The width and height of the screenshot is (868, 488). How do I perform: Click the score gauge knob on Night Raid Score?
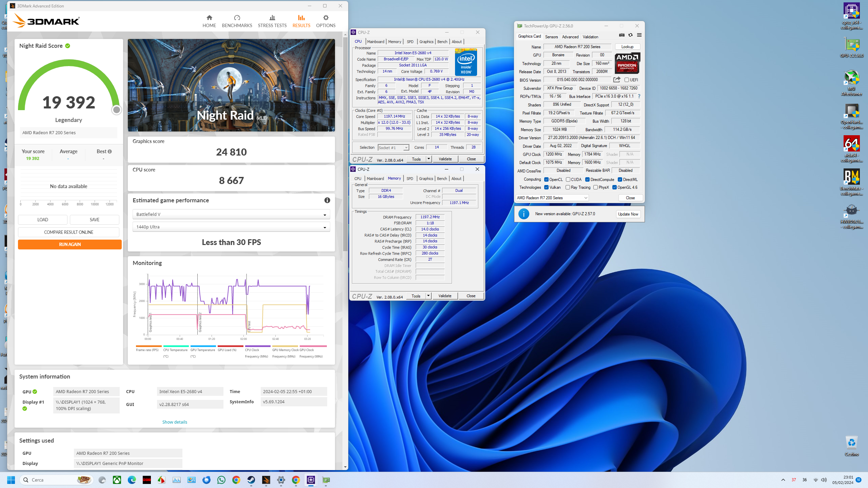116,110
